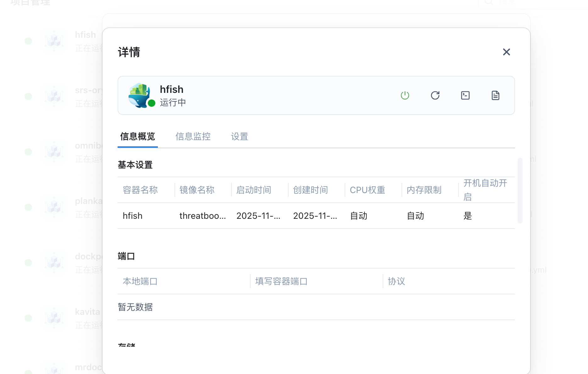Click the 镜像名称 column header
588x374 pixels.
[197, 190]
